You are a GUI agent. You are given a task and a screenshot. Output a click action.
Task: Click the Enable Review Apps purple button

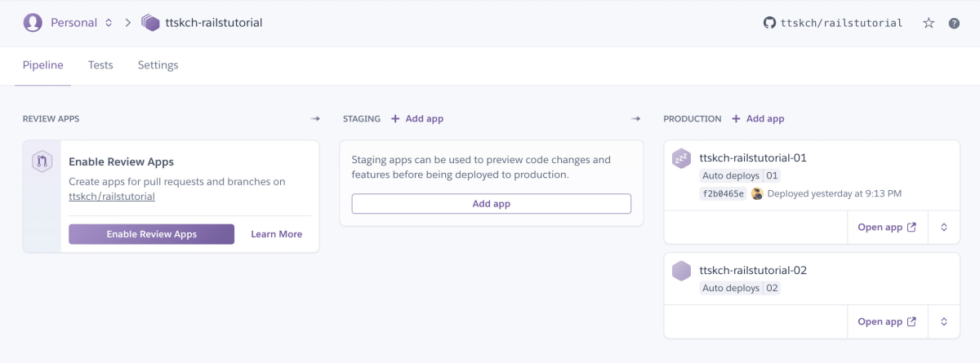(152, 234)
